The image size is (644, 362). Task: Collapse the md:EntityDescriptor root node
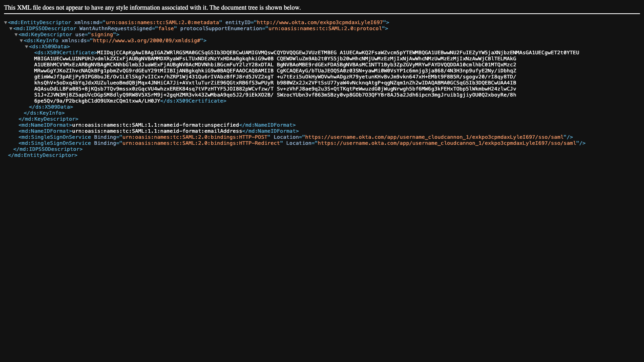(5, 23)
